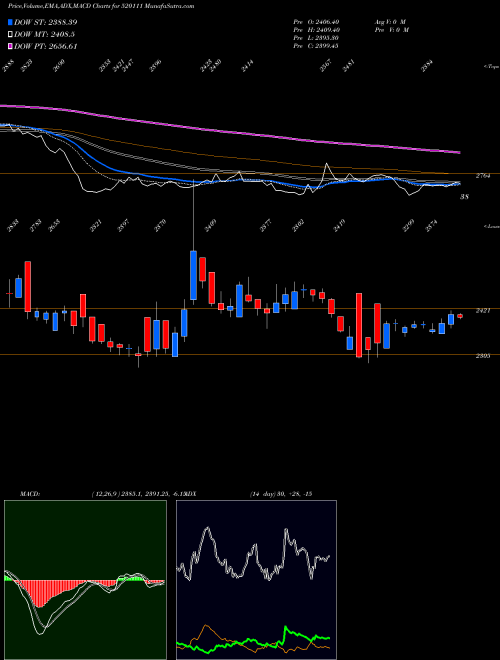Click the 2764 price level label

(x=483, y=176)
